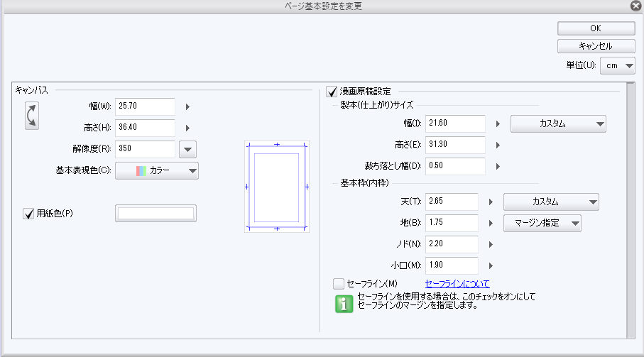Disable the 漫画原稿設定 checkbox
The image size is (644, 357).
332,92
